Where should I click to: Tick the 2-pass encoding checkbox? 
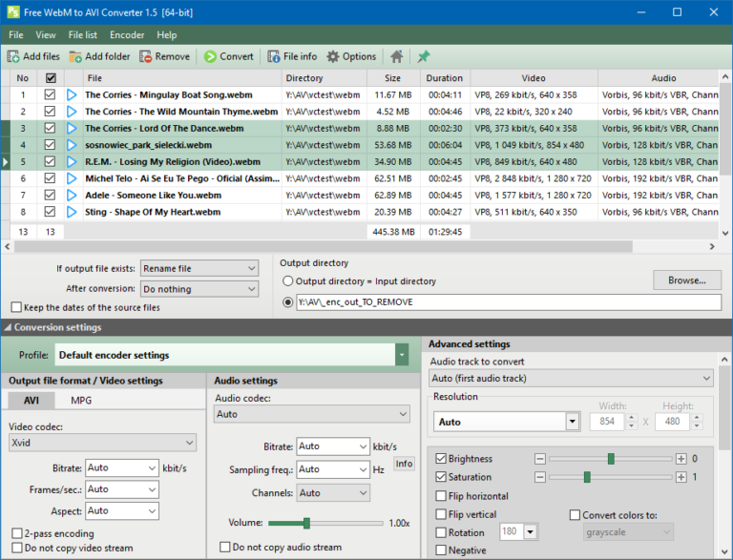pos(16,533)
